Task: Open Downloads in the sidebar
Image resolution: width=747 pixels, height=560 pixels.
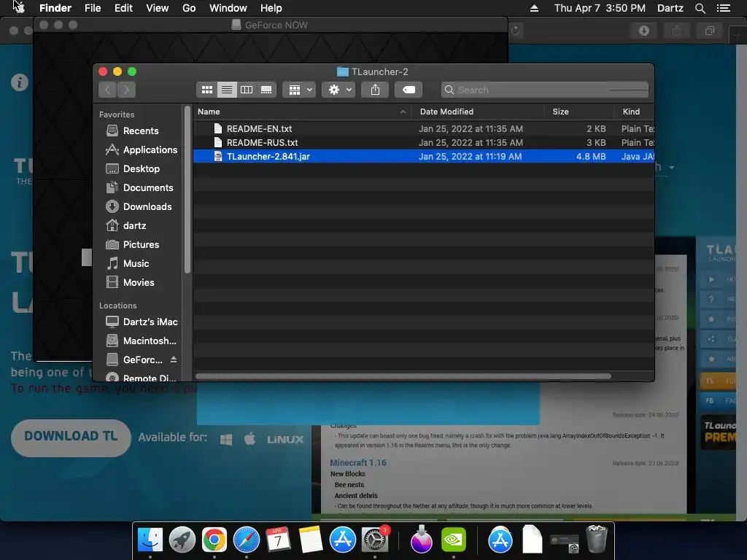Action: coord(139,206)
